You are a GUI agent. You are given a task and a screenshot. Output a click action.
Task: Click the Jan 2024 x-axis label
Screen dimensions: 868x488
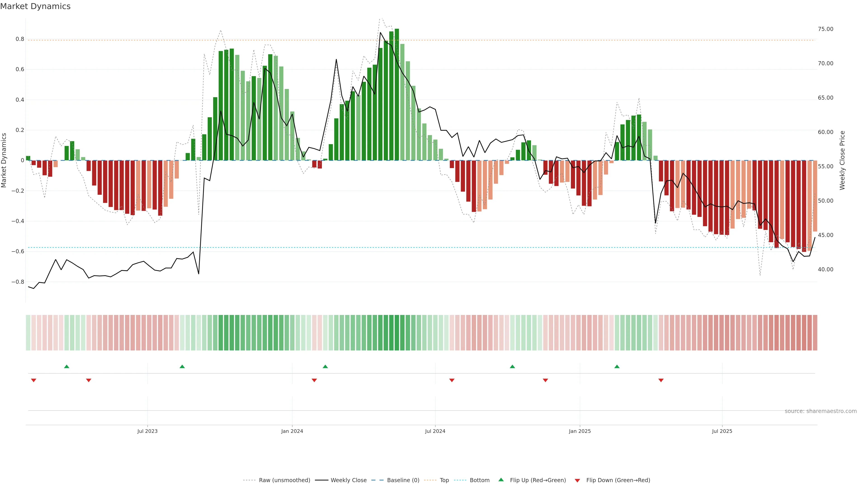pos(292,431)
